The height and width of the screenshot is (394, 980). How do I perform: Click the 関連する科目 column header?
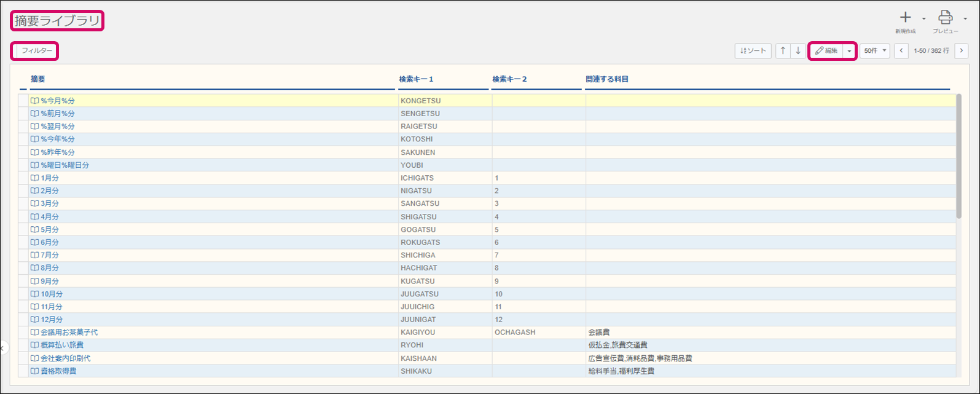(606, 79)
